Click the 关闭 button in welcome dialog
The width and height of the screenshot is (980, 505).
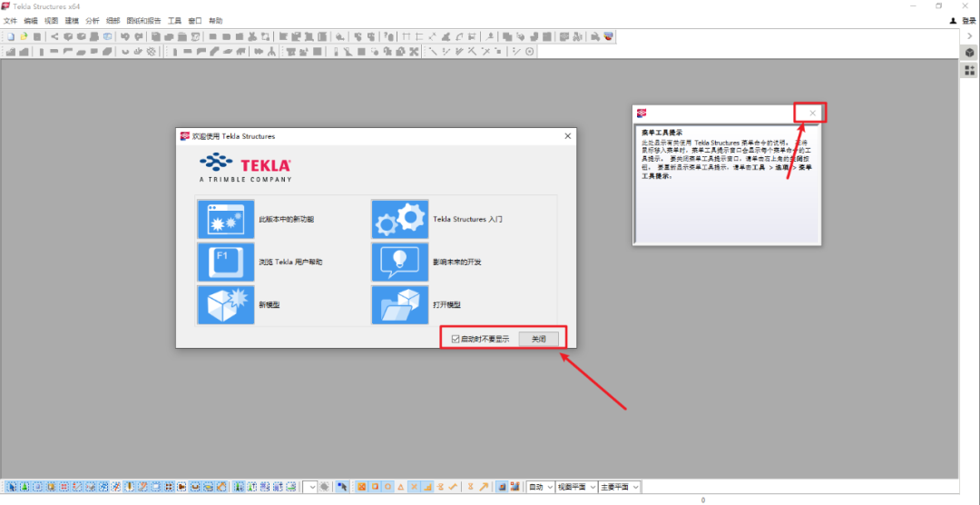(x=539, y=339)
